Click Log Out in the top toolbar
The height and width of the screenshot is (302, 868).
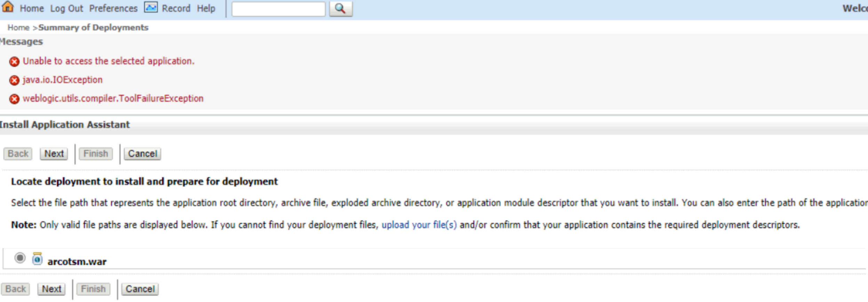coord(66,8)
